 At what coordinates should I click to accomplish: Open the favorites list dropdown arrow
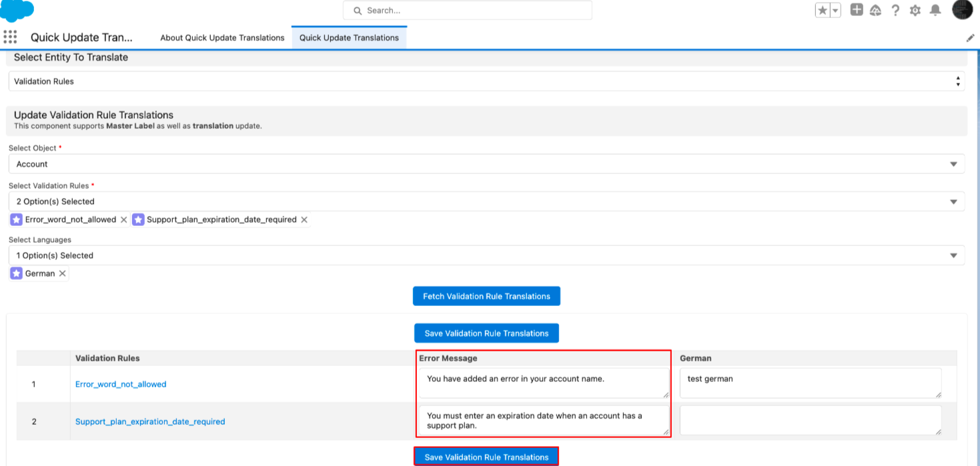(x=835, y=10)
